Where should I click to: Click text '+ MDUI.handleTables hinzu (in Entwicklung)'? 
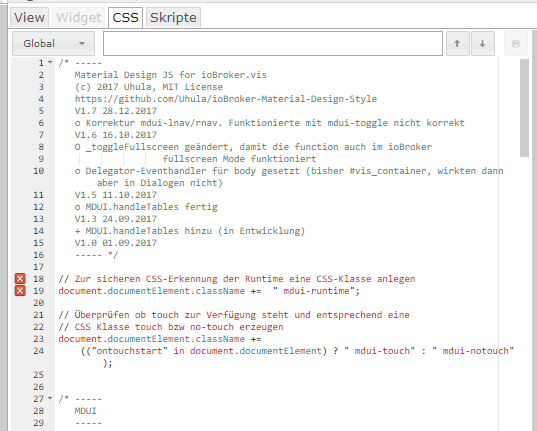pyautogui.click(x=190, y=231)
